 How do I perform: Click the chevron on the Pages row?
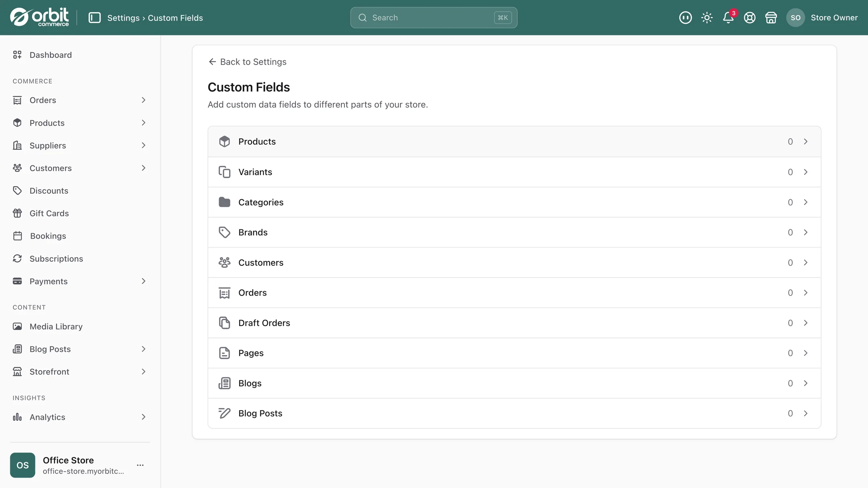click(805, 353)
